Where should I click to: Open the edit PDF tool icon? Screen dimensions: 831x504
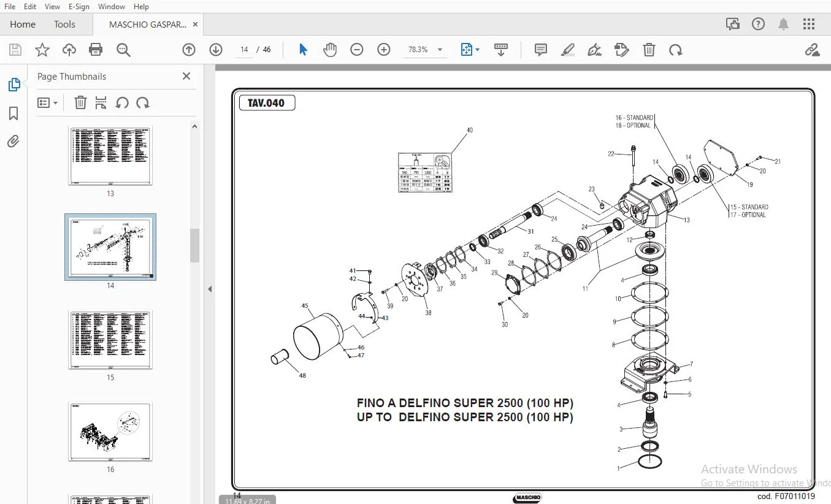point(622,50)
